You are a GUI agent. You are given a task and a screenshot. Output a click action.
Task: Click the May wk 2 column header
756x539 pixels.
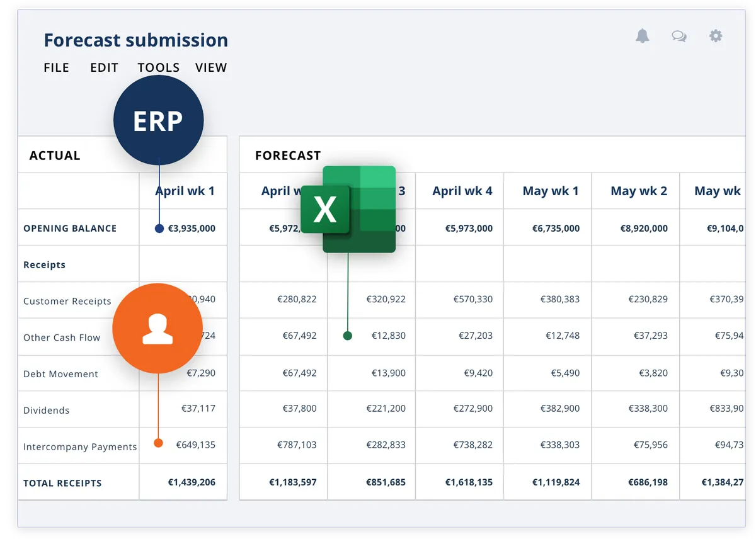pos(638,191)
